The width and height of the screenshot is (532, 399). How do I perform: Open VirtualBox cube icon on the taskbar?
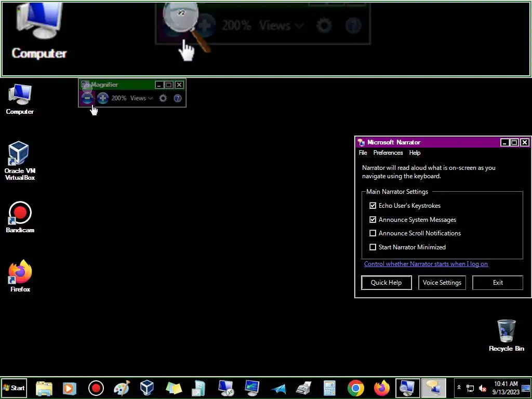tap(147, 388)
